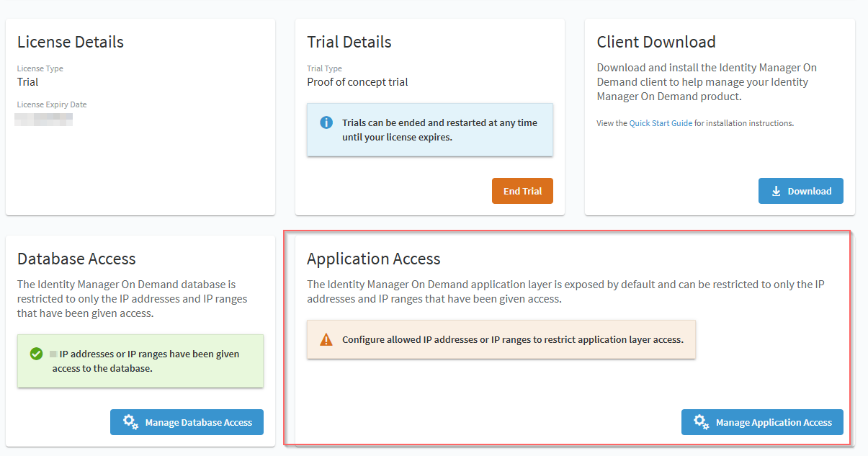The height and width of the screenshot is (456, 868).
Task: Click the License Type label
Action: pos(40,68)
